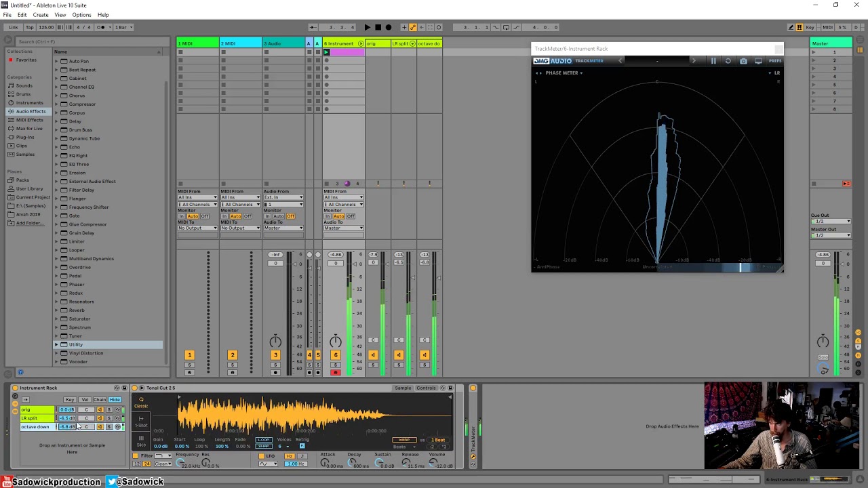Open the Filter type Clean dropdown

tap(163, 464)
